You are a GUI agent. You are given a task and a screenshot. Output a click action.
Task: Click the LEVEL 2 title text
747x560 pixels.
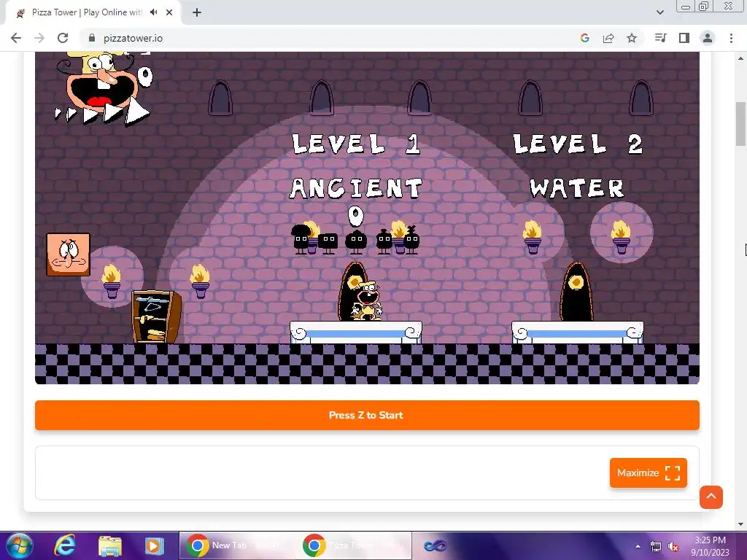pyautogui.click(x=578, y=144)
